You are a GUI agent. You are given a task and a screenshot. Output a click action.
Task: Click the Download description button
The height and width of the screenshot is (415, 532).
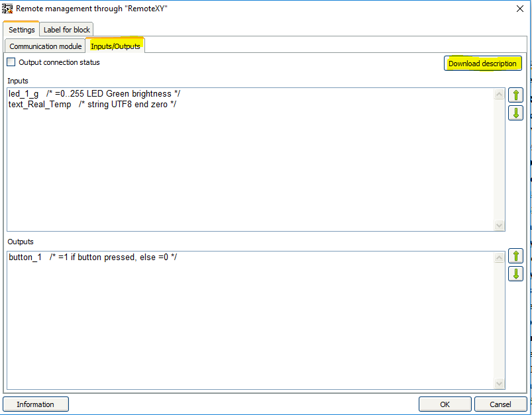point(482,64)
